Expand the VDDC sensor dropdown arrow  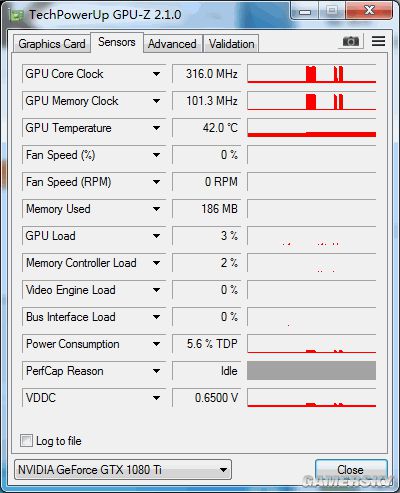pyautogui.click(x=156, y=398)
